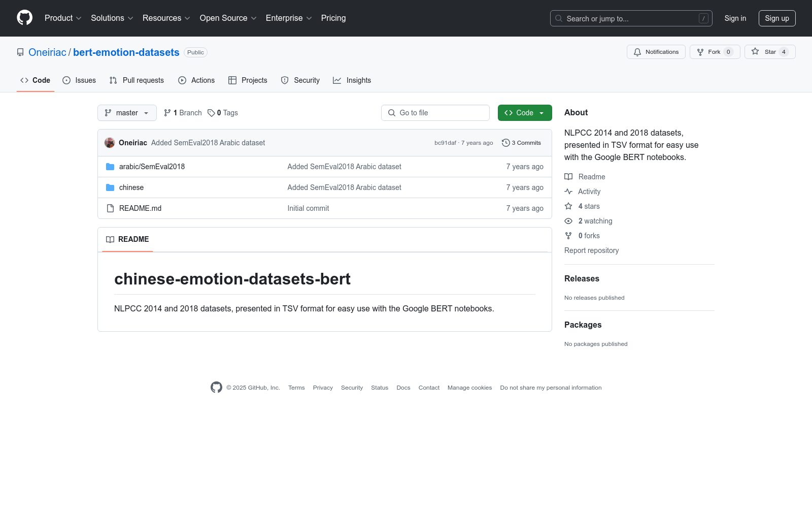
Task: Open the Product menu
Action: (63, 18)
